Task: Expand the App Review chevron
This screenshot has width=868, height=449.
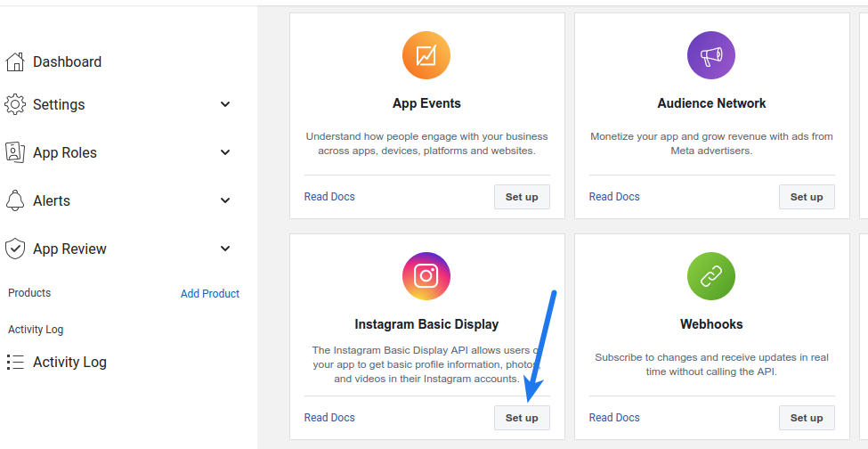Action: (x=225, y=249)
